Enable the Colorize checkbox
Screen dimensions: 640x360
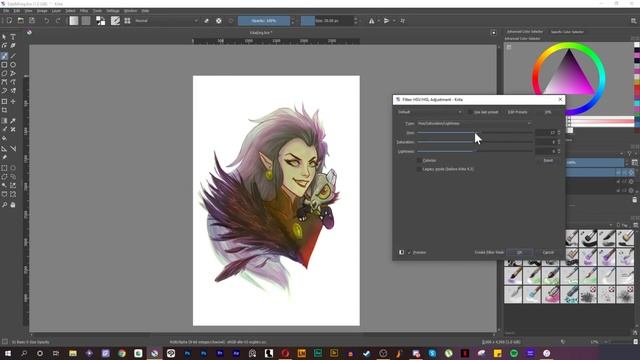coord(420,161)
